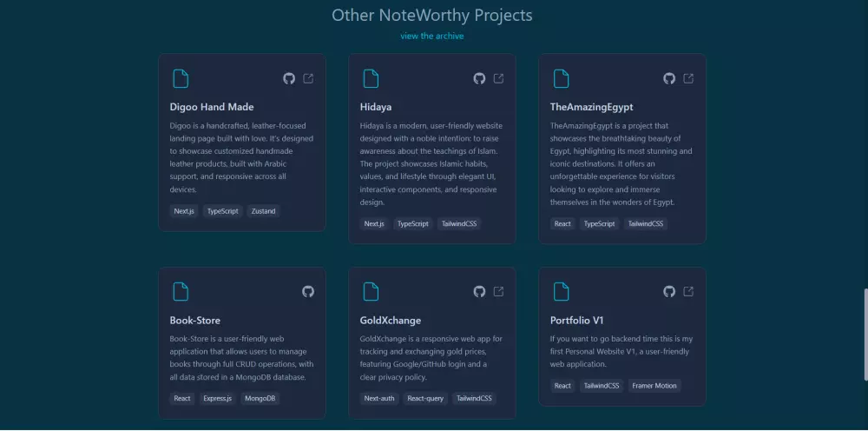The width and height of the screenshot is (868, 431).
Task: Open GitHub repo for Digoo Hand Made
Action: [289, 79]
